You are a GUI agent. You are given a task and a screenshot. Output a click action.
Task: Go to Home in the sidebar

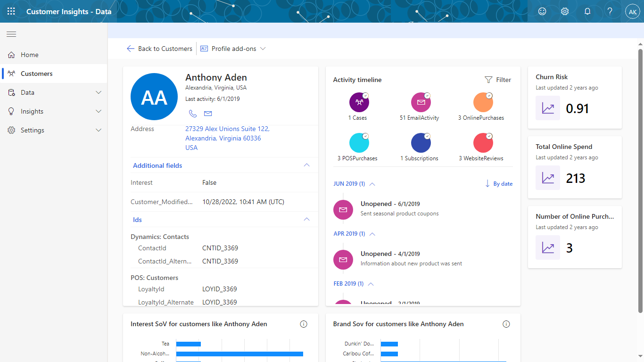coord(29,55)
